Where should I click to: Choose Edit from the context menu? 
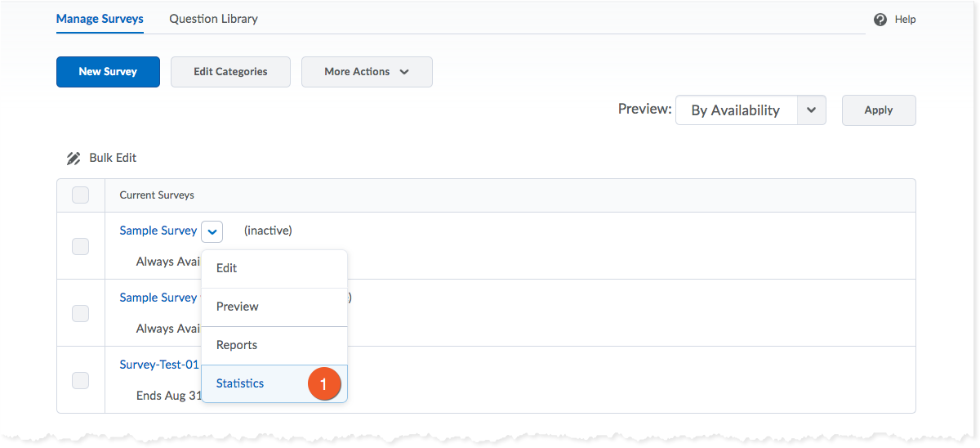coord(274,268)
